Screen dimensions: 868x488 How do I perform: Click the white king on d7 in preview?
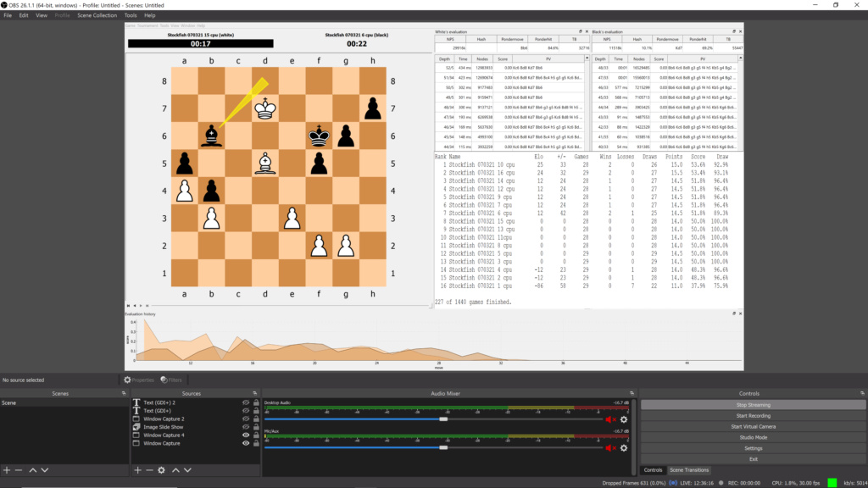(265, 108)
